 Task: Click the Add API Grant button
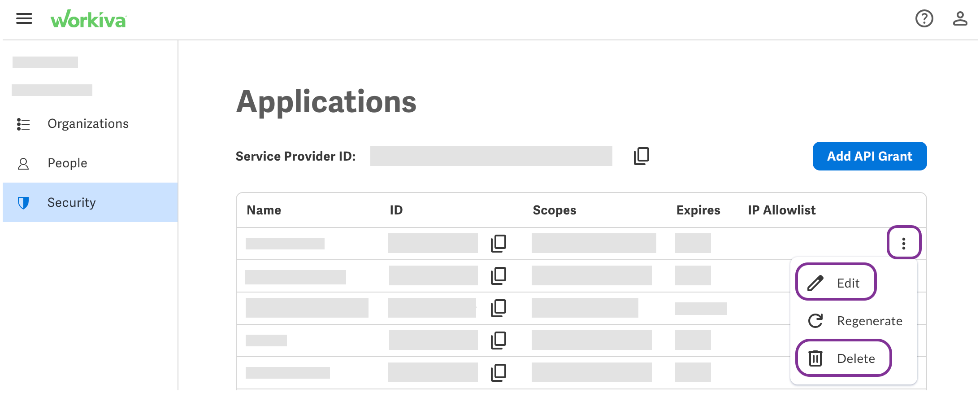coord(869,156)
